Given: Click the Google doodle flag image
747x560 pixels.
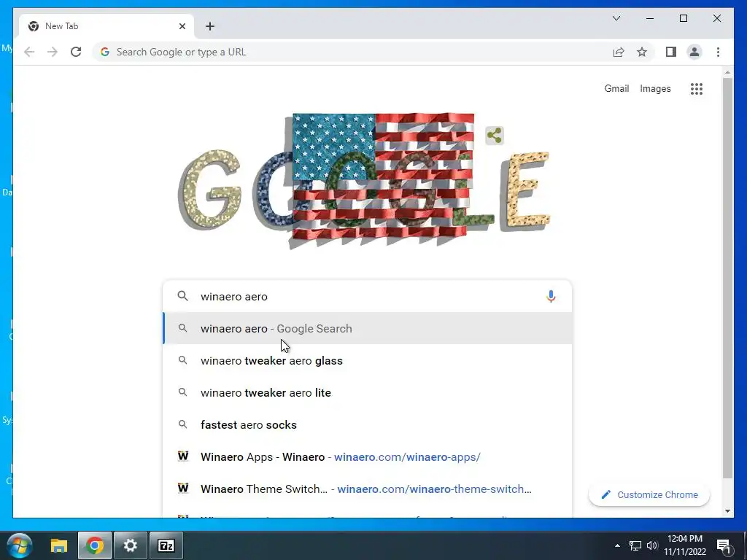Looking at the screenshot, I should click(364, 181).
